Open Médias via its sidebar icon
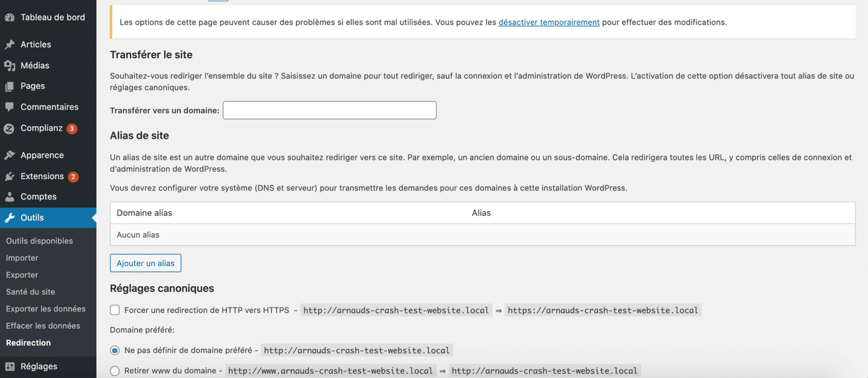The height and width of the screenshot is (378, 868). pos(9,66)
